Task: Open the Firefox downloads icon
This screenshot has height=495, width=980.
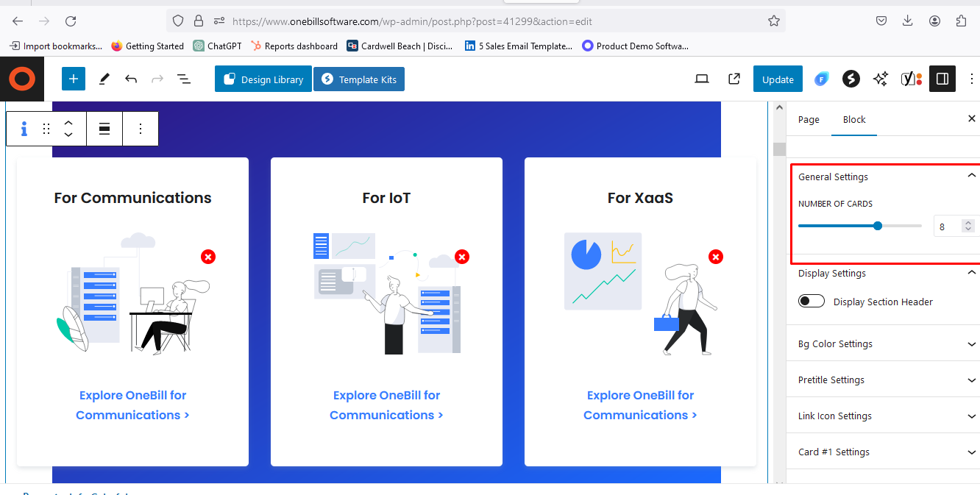Action: [x=908, y=21]
